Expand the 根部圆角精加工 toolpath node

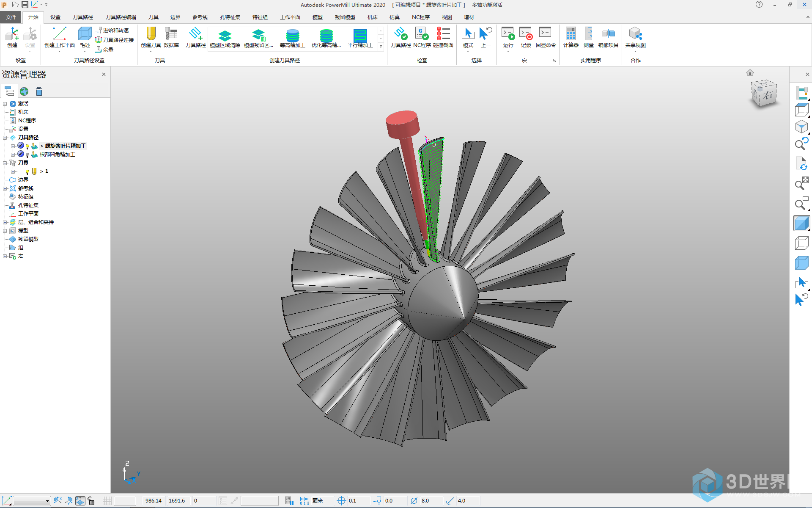coord(13,155)
